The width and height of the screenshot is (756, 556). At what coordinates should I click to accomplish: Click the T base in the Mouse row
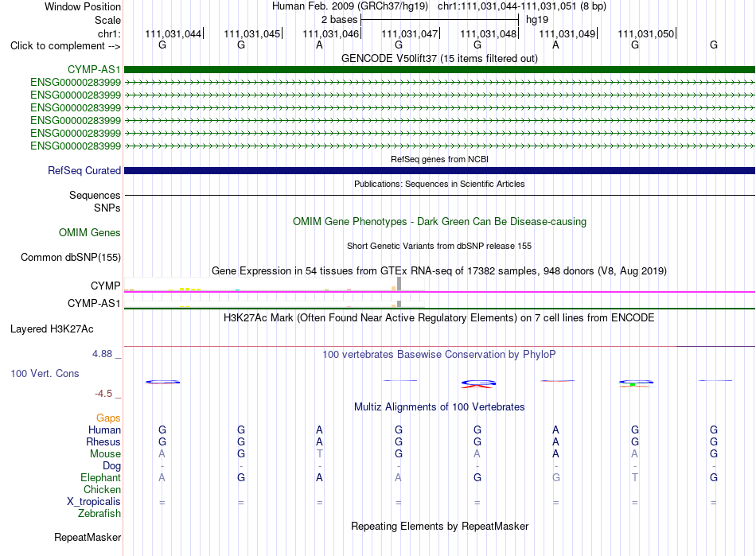coord(319,454)
